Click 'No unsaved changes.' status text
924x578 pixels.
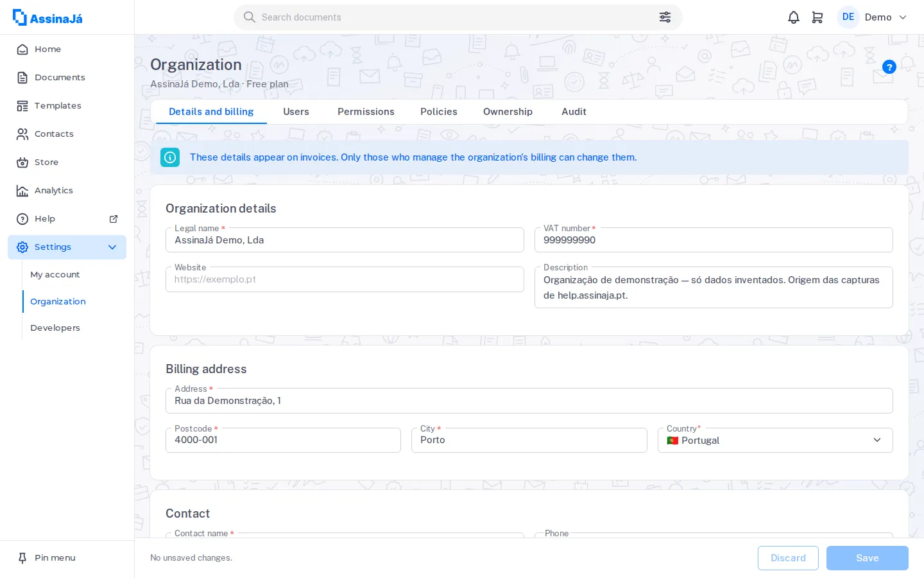(x=191, y=558)
